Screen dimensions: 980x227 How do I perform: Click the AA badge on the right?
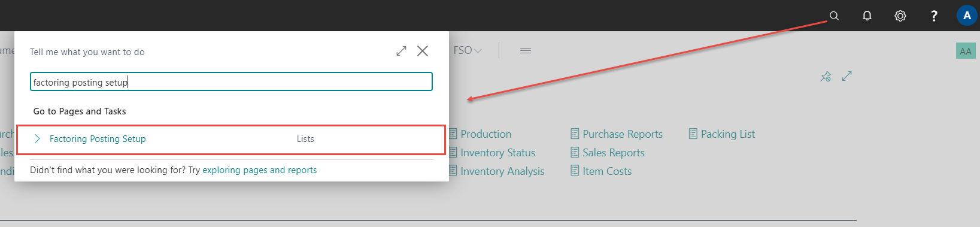[966, 51]
